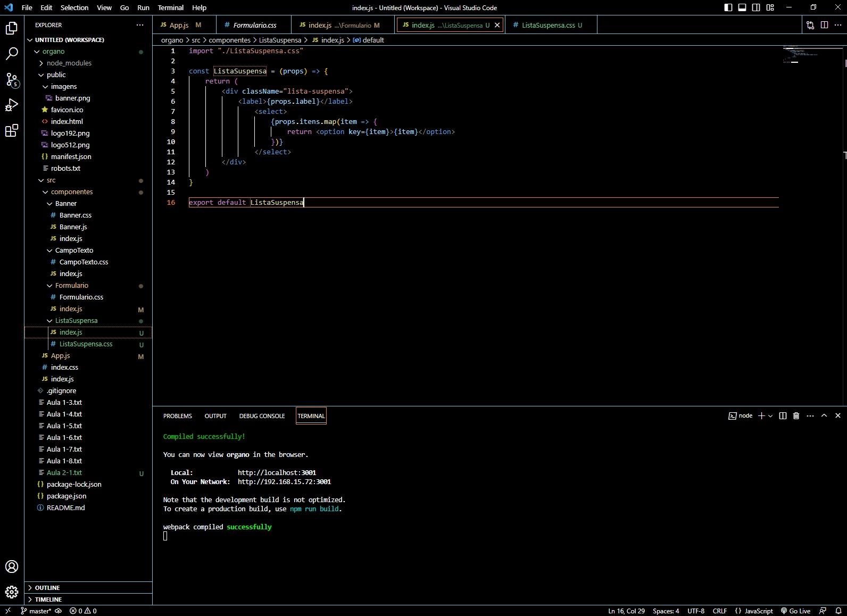Screen dimensions: 847x616
Task: Open package.json file
Action: pos(88,496)
